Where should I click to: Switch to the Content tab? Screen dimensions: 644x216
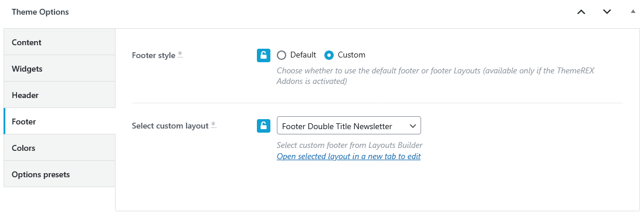point(60,42)
